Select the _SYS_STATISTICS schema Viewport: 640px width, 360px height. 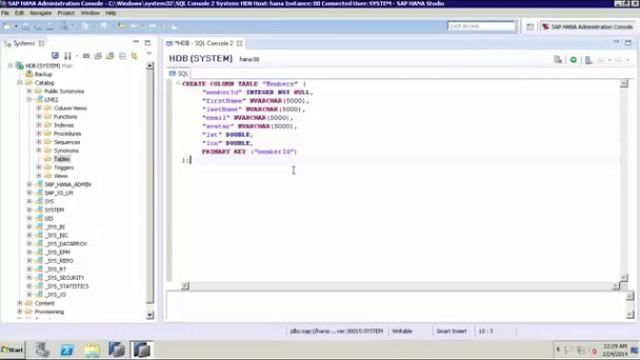point(67,286)
